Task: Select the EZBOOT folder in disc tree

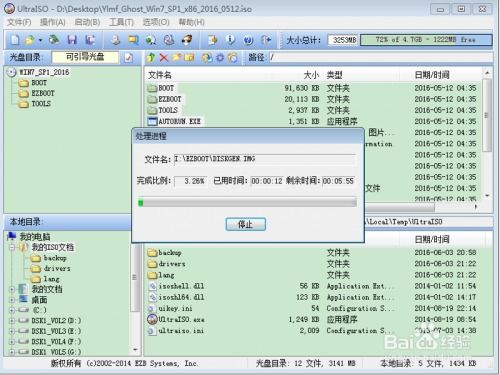Action: coord(43,93)
